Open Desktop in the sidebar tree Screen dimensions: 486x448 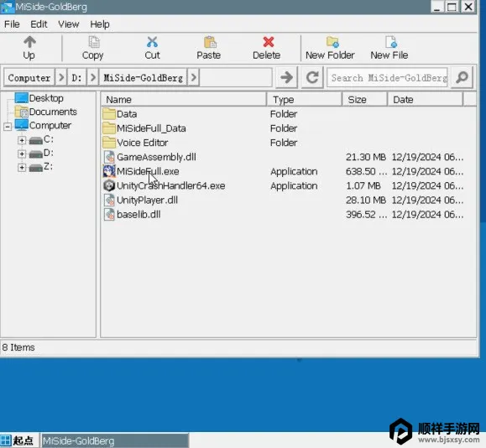tap(46, 98)
